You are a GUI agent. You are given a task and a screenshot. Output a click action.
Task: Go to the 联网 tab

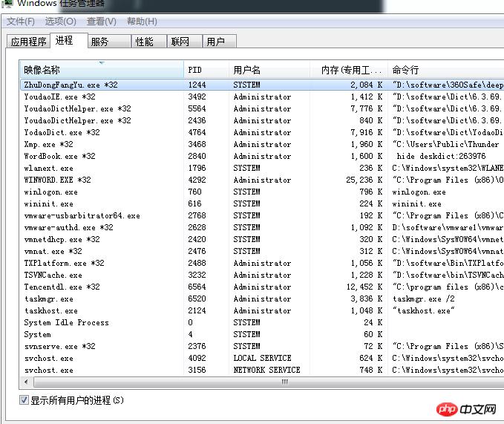click(185, 42)
